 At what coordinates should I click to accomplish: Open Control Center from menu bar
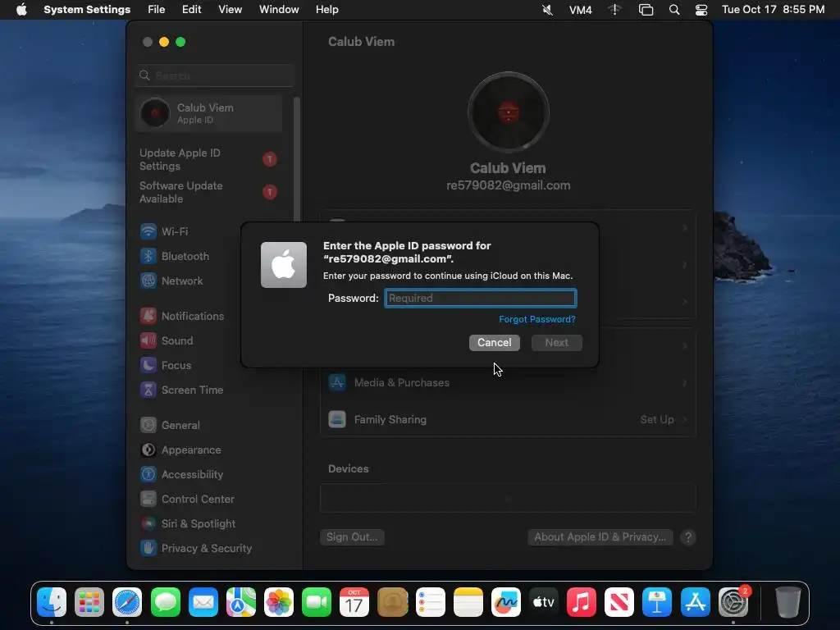pos(701,10)
